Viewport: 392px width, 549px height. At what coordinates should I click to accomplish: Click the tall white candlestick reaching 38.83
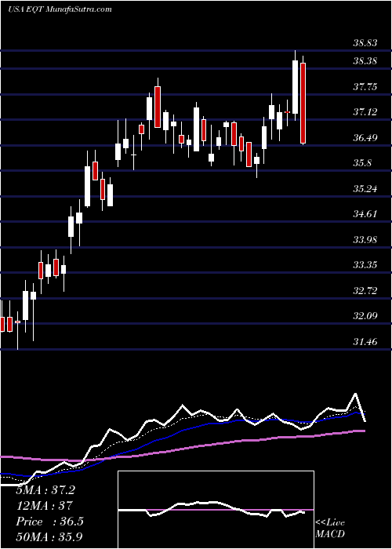(296, 87)
